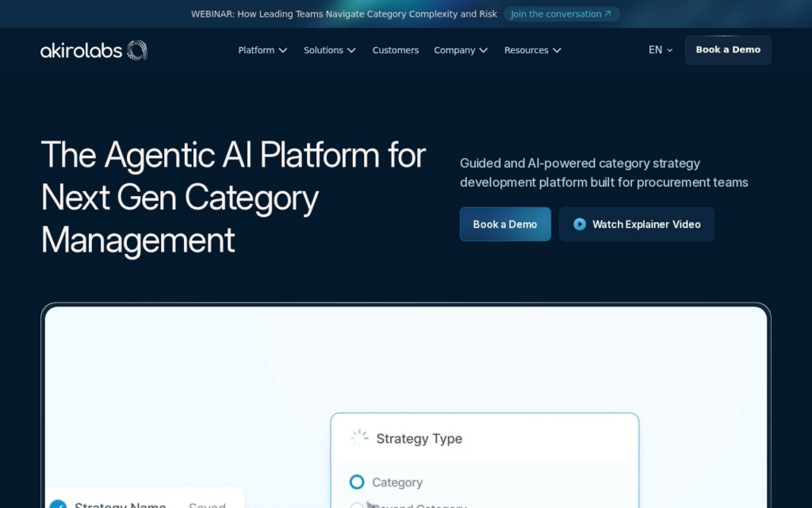Click the WEBINAR announcement text
This screenshot has width=812, height=508.
(344, 14)
